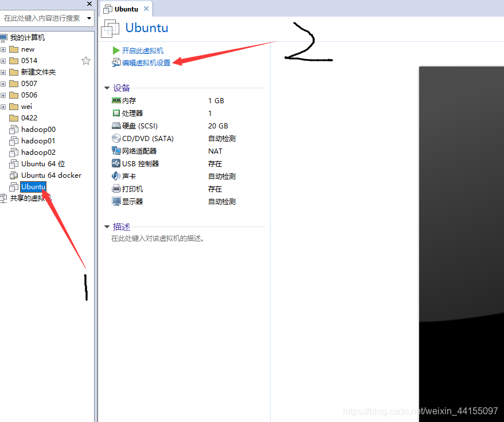Click the Ubuntu 64 位 VM icon
Image resolution: width=504 pixels, height=422 pixels.
click(14, 164)
